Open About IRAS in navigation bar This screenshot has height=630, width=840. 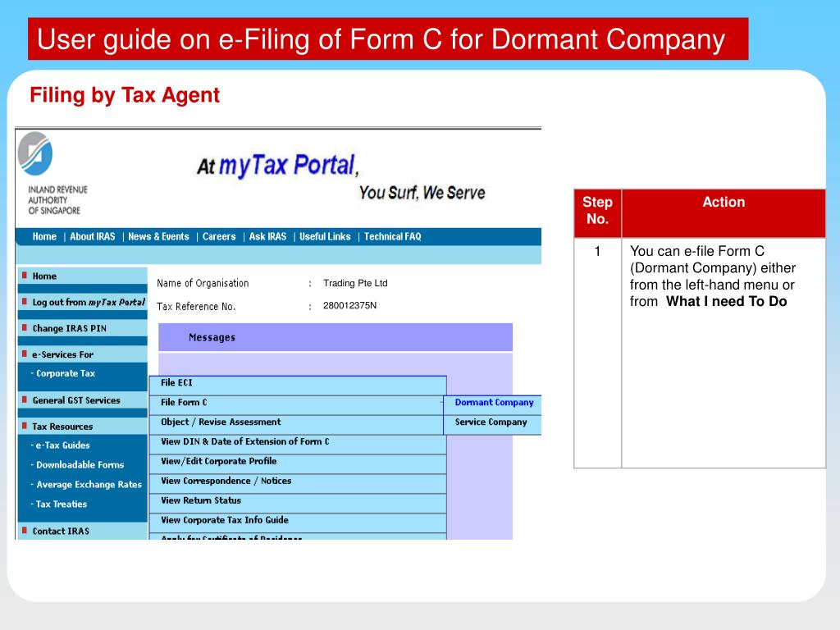pos(92,236)
